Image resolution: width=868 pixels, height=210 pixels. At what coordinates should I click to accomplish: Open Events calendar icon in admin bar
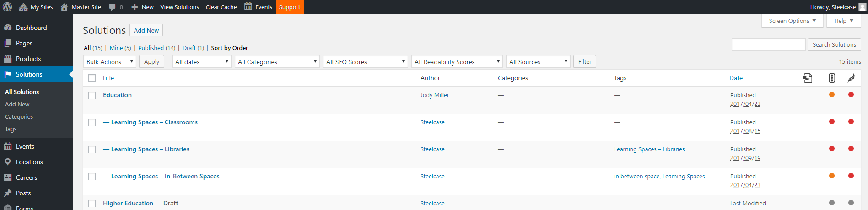(x=248, y=6)
